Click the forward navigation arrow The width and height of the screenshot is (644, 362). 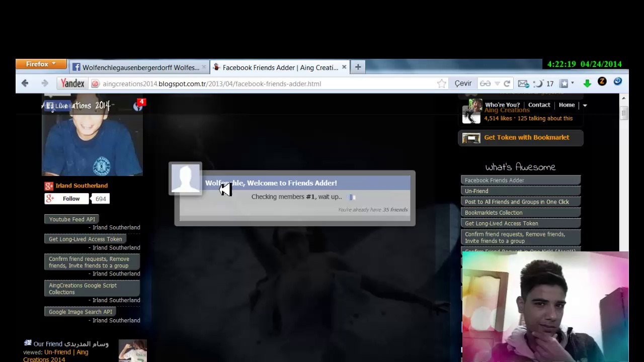tap(45, 83)
